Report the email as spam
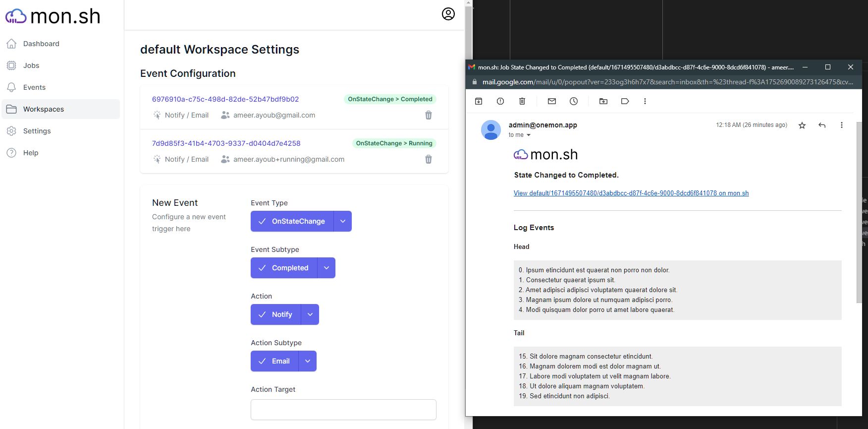This screenshot has height=429, width=868. [500, 101]
